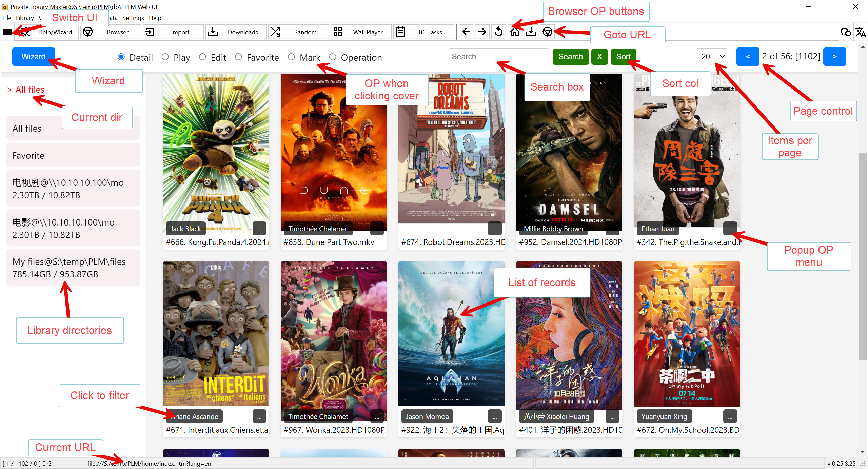
Task: Open the translate language icon
Action: click(x=860, y=32)
